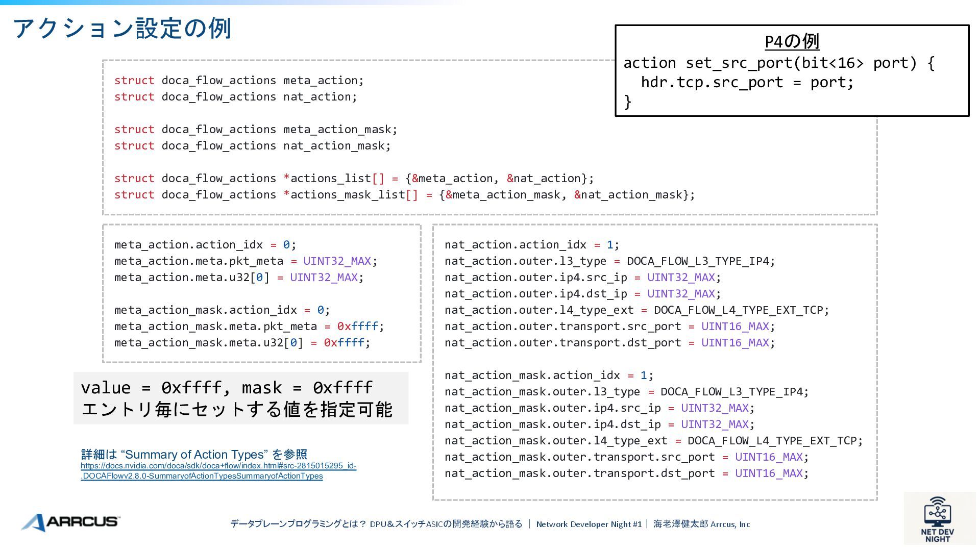Image resolution: width=980 pixels, height=551 pixels.
Task: Click meta_action.action_idx = 0 line
Action: click(x=205, y=245)
